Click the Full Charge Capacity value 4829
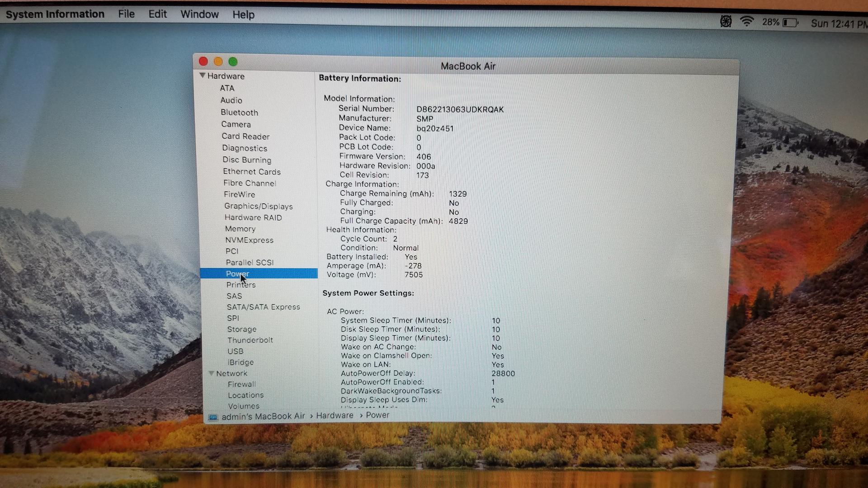The height and width of the screenshot is (488, 868). pyautogui.click(x=458, y=221)
